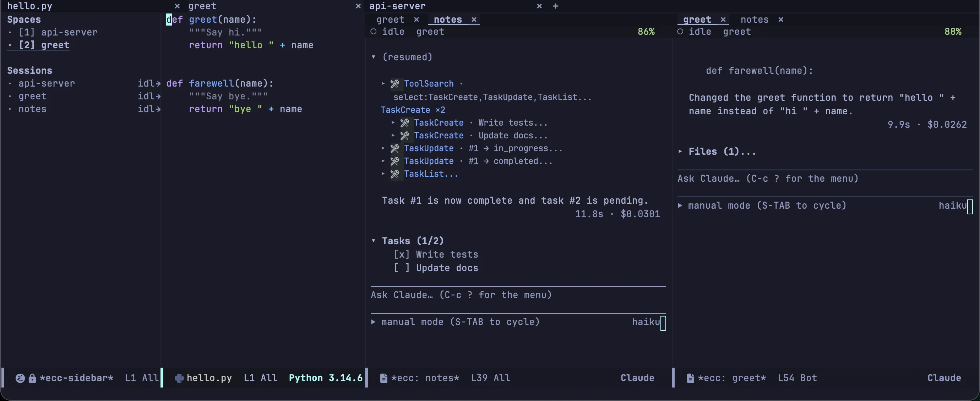Close the greet top tab
980x401 pixels.
click(x=358, y=6)
